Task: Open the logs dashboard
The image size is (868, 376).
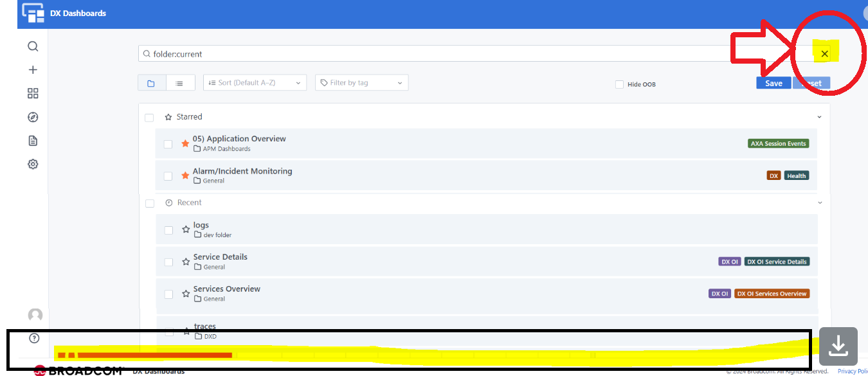Action: pyautogui.click(x=201, y=225)
